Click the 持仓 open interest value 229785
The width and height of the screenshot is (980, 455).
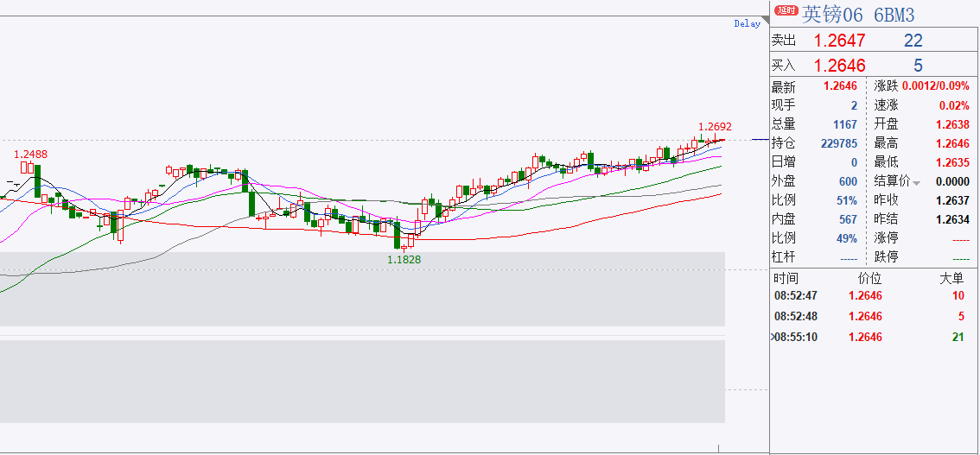(x=839, y=143)
